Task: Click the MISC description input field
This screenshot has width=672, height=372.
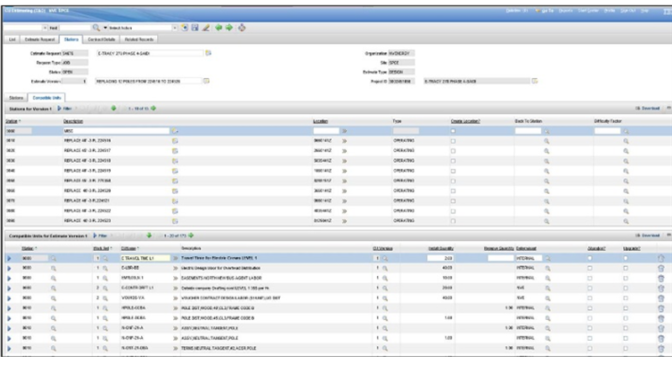Action: coord(117,131)
